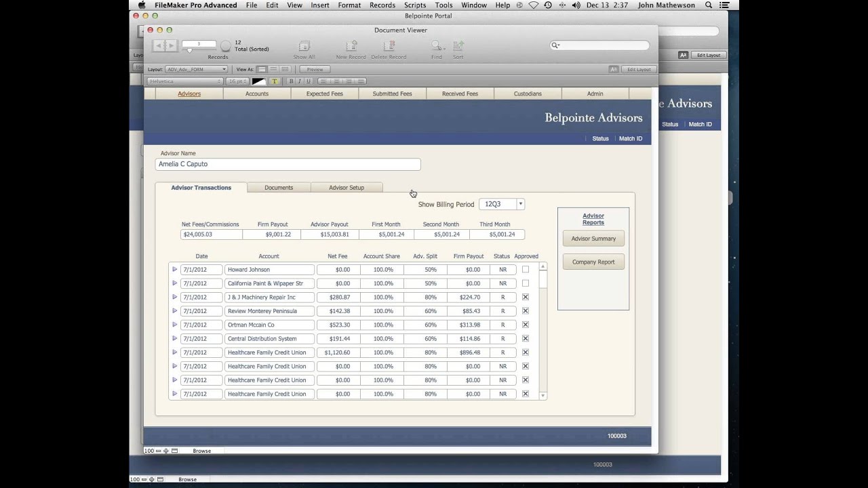
Task: Open the Scripts menu
Action: [415, 5]
